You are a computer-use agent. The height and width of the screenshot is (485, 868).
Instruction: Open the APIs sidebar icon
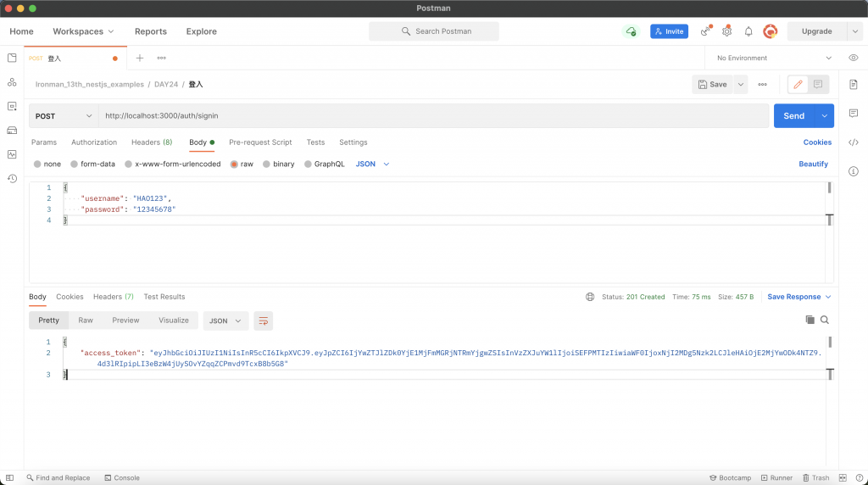pos(12,82)
